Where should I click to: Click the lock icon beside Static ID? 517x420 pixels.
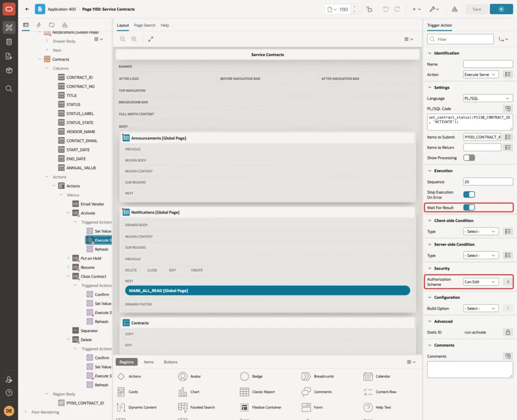click(508, 332)
